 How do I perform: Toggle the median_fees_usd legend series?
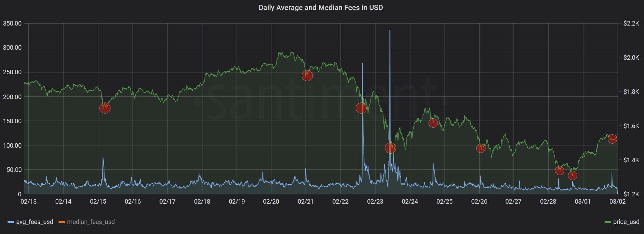point(91,222)
